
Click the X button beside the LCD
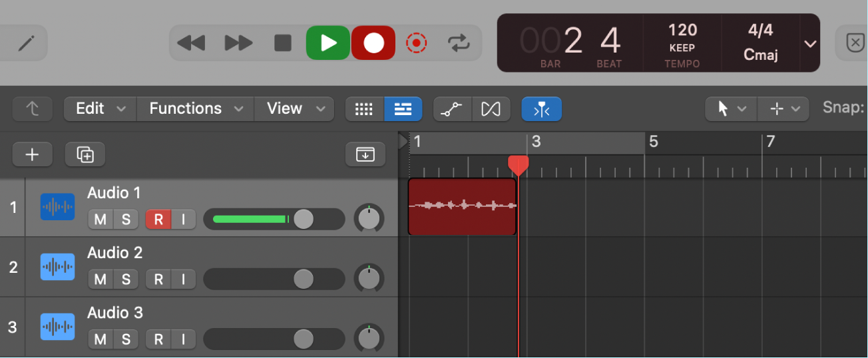click(855, 43)
